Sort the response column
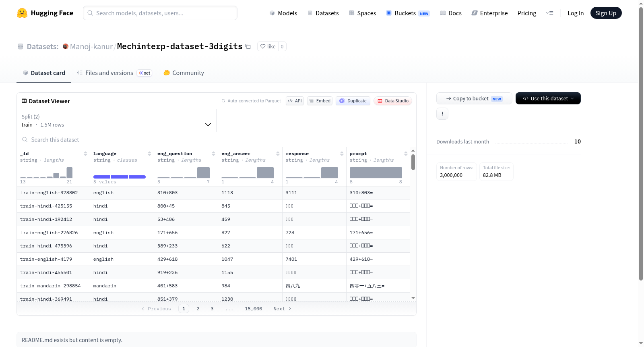 pyautogui.click(x=342, y=154)
